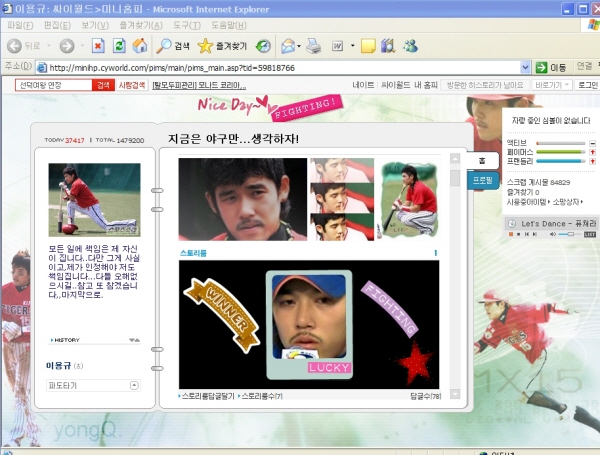The width and height of the screenshot is (600, 455).
Task: Open 즐겨찾기 favorites star button
Action: 221,46
